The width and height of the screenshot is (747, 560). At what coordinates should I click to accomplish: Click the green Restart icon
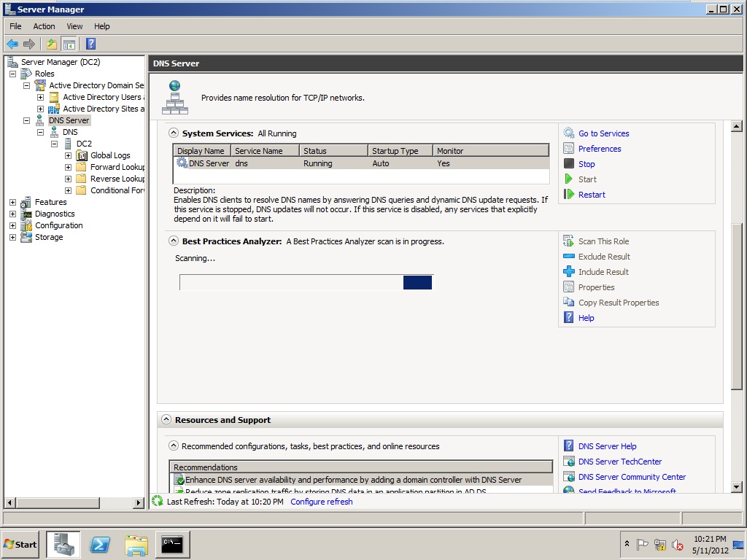tap(569, 194)
